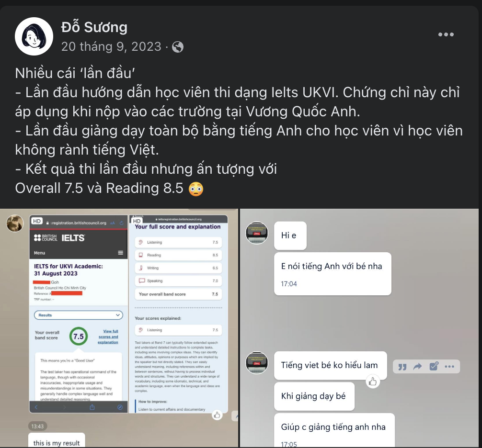Click thumbs-up on 'Tiếng viet bé ko hiểu lam'
Image resolution: width=482 pixels, height=448 pixels.
point(373,381)
